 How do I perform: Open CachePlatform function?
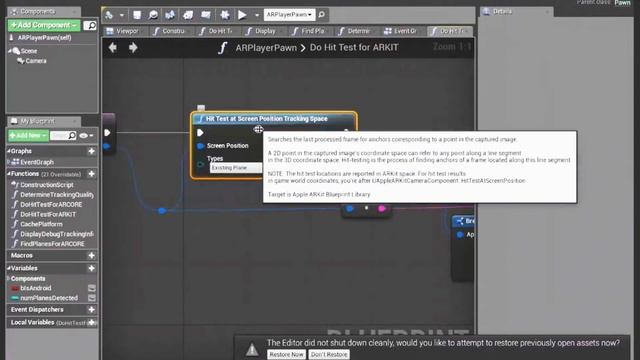41,224
